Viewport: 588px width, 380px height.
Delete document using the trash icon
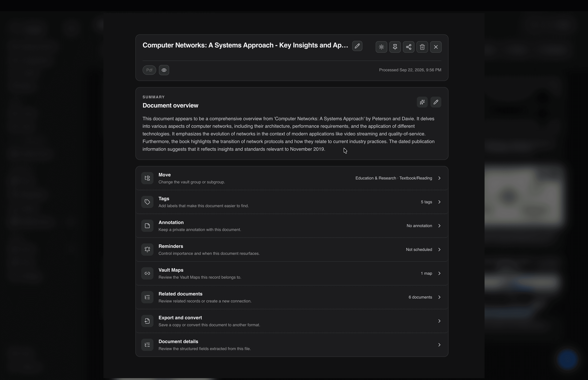click(422, 47)
